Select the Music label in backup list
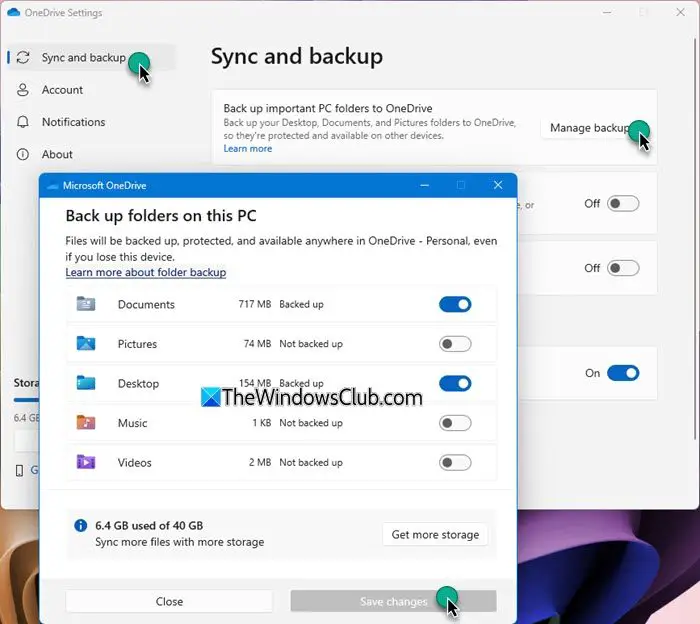 coord(132,423)
